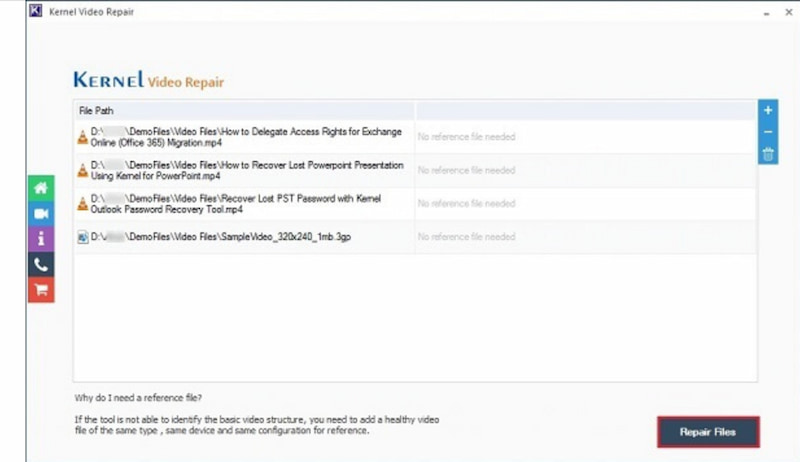This screenshot has height=462, width=800.
Task: Open the phone contact sidebar icon
Action: pos(41,265)
